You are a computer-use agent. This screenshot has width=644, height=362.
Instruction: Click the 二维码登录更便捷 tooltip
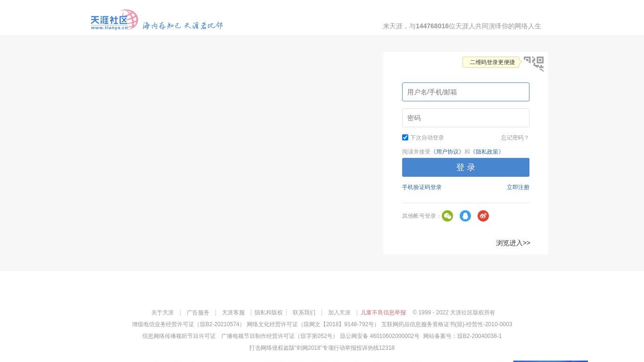(x=491, y=62)
